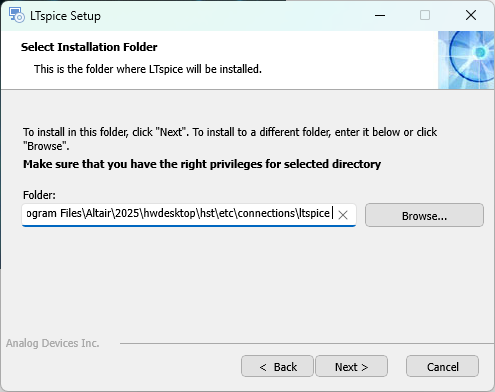Click the 'LTspice Setup' window title text
This screenshot has width=495, height=392.
pos(65,16)
